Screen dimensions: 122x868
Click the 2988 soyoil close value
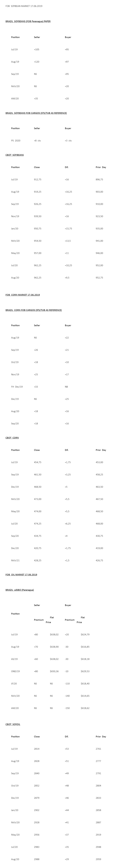[37, 859]
